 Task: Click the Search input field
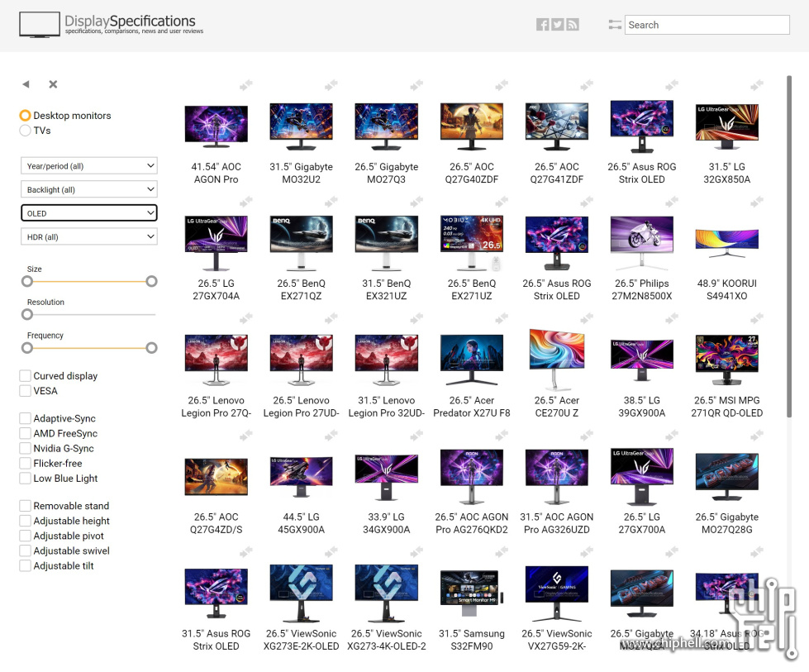coord(707,25)
